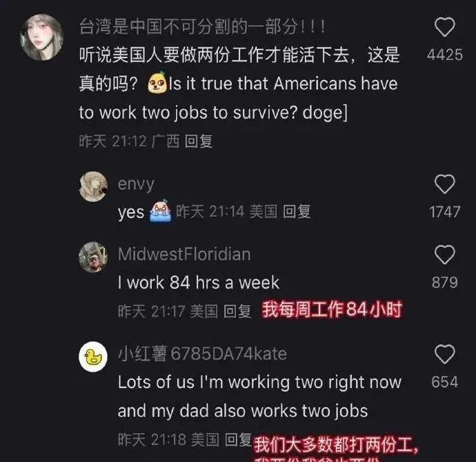Tap the heart on MidwestFloridian's comment
The height and width of the screenshot is (462, 476).
point(445,254)
